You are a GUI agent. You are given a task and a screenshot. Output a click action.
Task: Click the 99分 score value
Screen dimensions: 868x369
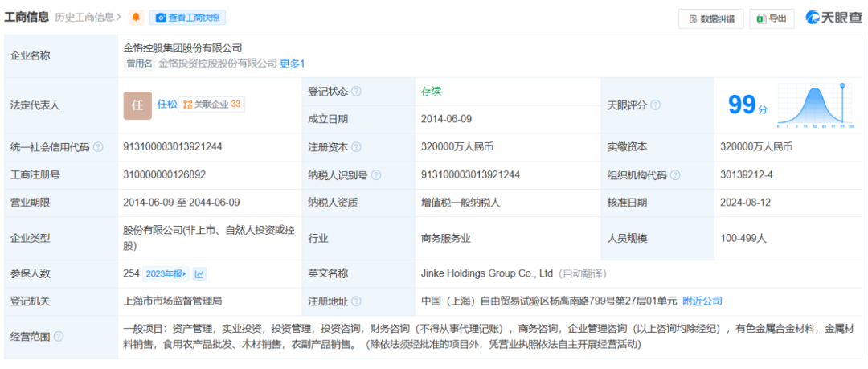(747, 105)
